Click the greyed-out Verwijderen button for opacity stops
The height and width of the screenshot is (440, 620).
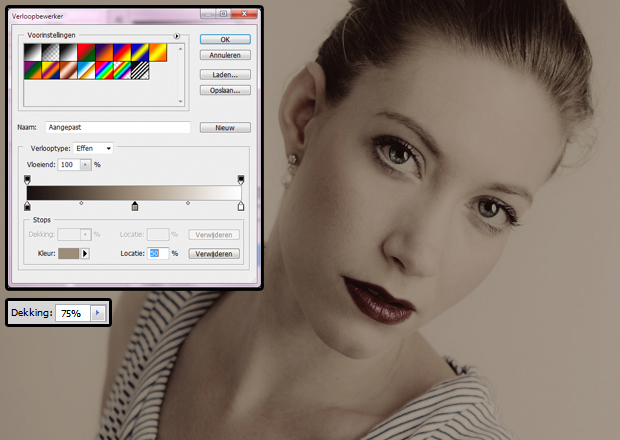click(x=214, y=234)
